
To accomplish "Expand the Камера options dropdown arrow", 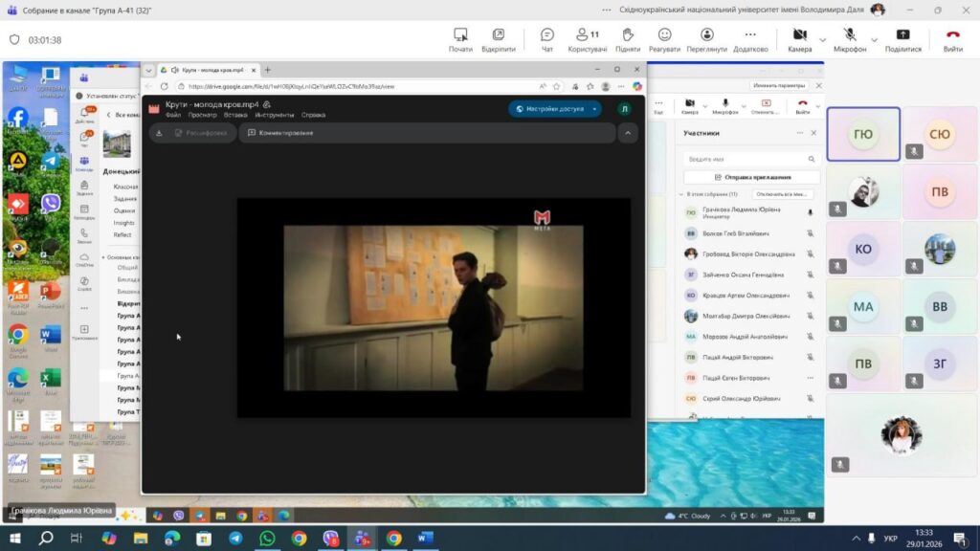I will (822, 39).
